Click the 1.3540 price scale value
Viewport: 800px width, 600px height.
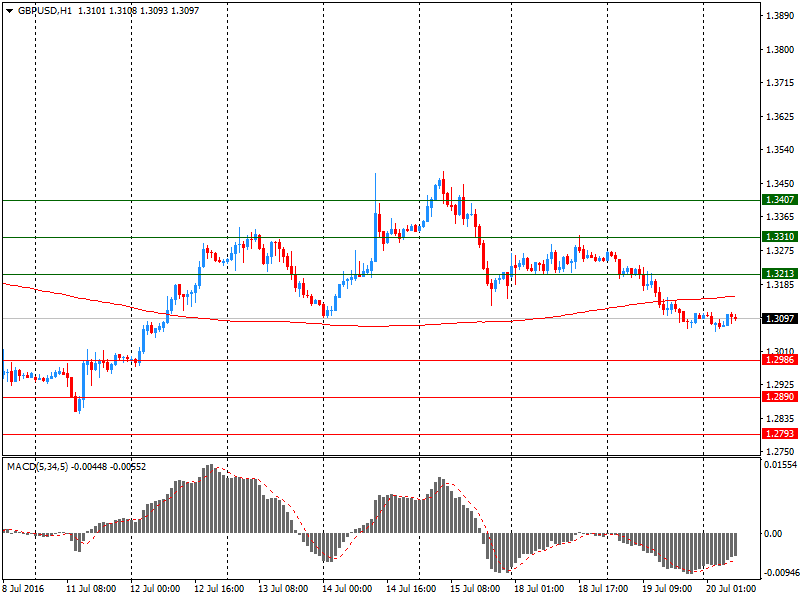pyautogui.click(x=780, y=150)
